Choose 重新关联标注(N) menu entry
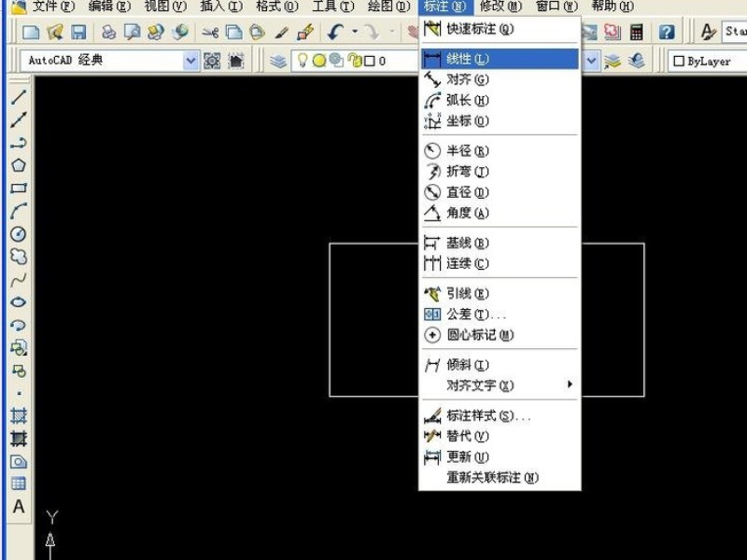Screen dimensions: 747x560 [x=500, y=477]
